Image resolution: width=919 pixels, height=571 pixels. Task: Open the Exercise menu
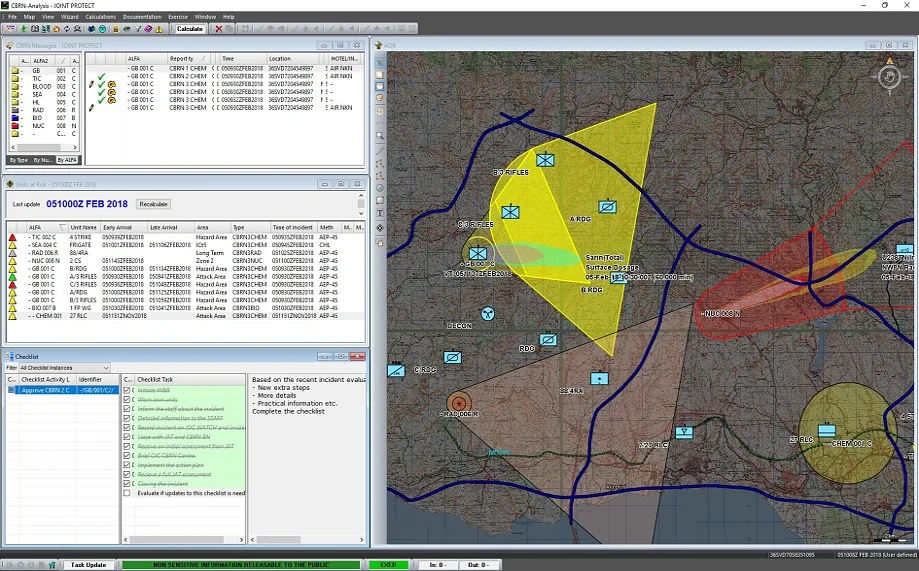coord(178,17)
